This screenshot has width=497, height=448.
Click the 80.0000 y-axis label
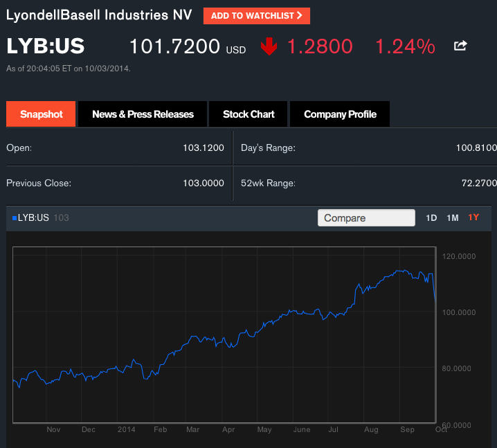click(x=456, y=368)
